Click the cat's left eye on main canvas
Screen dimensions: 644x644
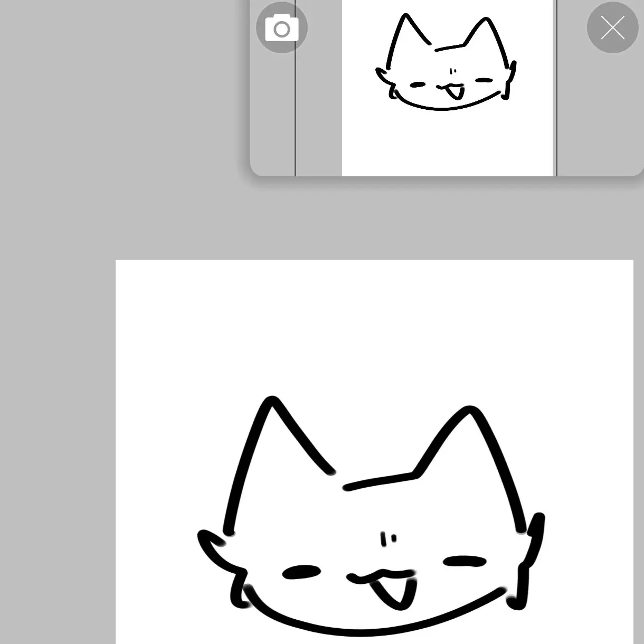point(301,572)
